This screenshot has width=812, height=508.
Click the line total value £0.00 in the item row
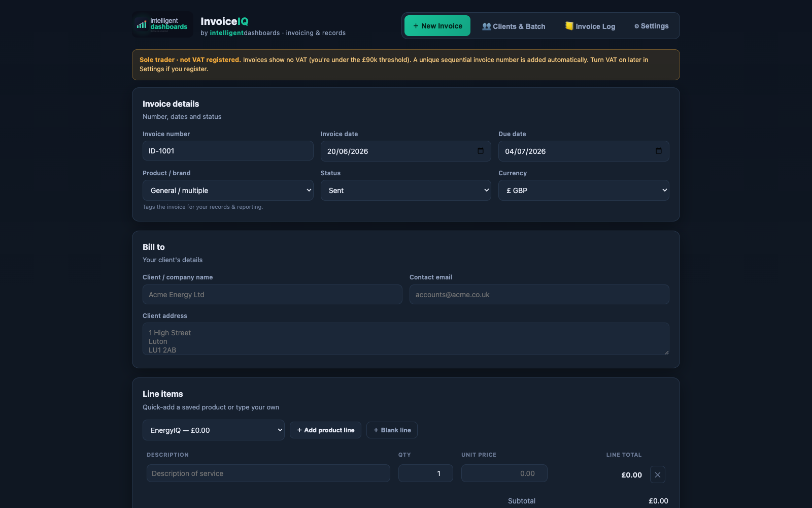pos(631,475)
